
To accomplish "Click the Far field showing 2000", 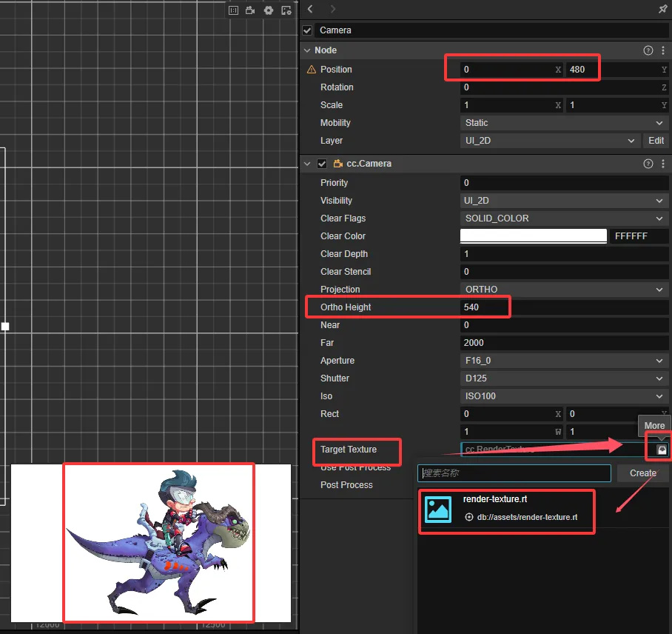I will 564,343.
